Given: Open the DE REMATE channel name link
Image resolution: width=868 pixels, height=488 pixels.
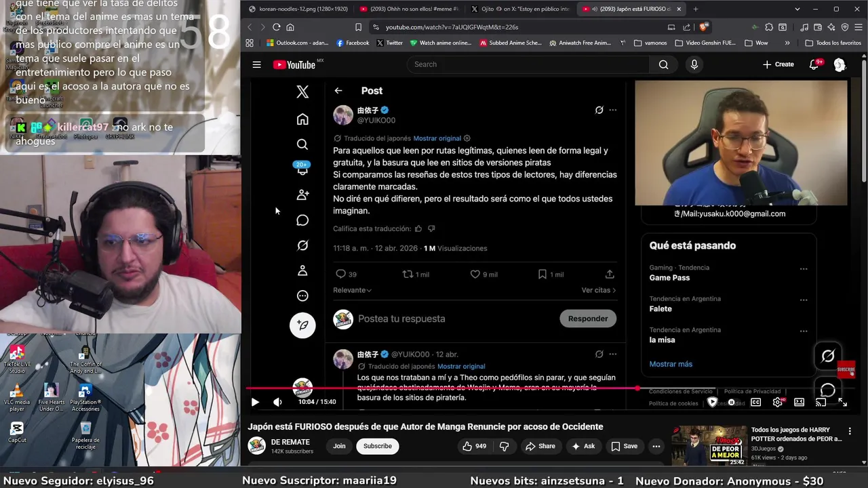Looking at the screenshot, I should click(290, 442).
